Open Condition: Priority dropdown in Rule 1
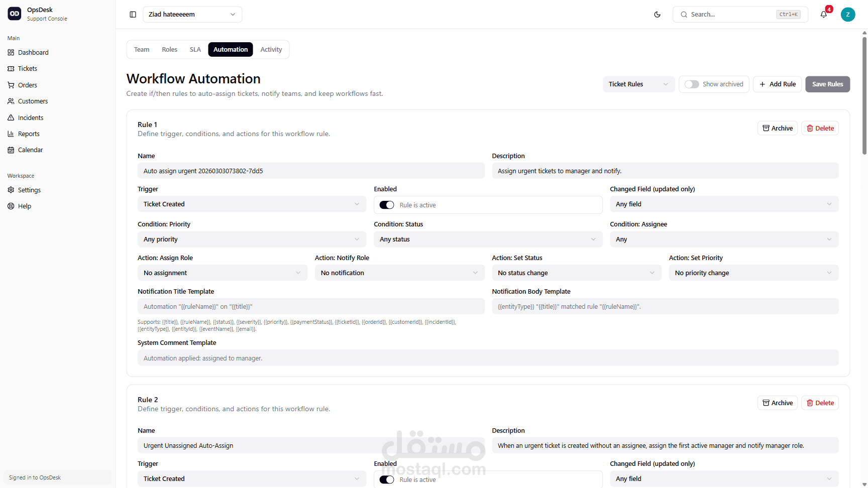This screenshot has height=488, width=868. tap(251, 239)
